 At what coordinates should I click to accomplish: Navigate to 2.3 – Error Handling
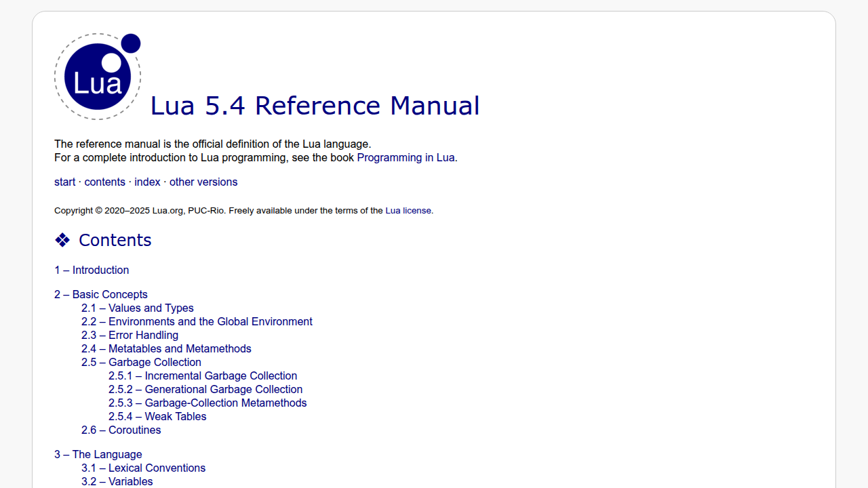pyautogui.click(x=130, y=335)
